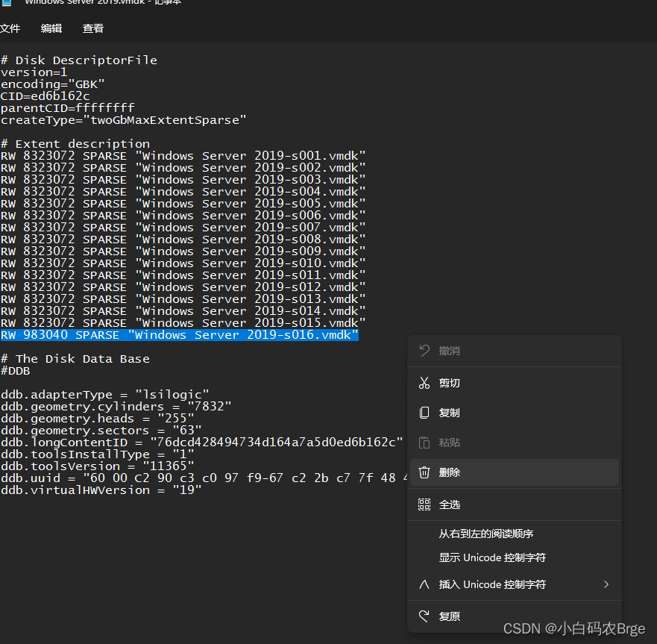657x644 pixels.
Task: Open the 插入 Unicode 控制字符 submenu
Action: (515, 584)
